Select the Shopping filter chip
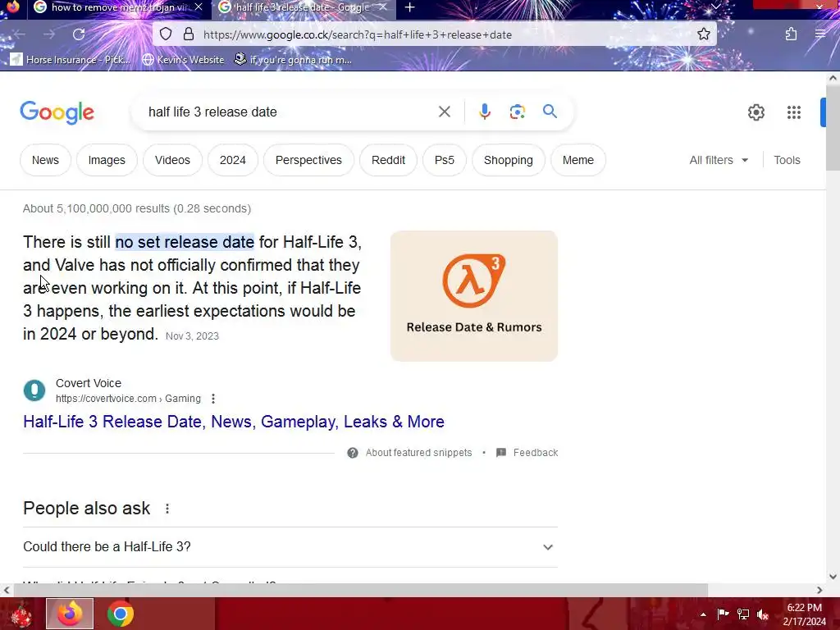This screenshot has height=630, width=840. [509, 160]
